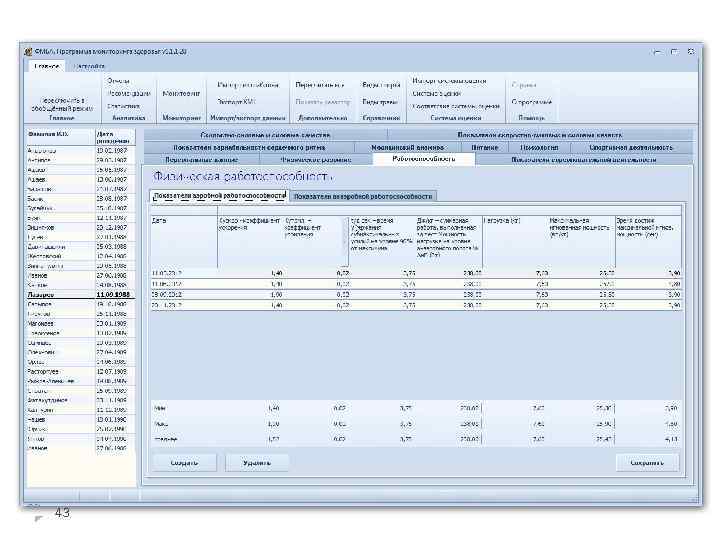720x540 pixels.
Task: Select athlete Расторгуев in the list
Action: 81,371
